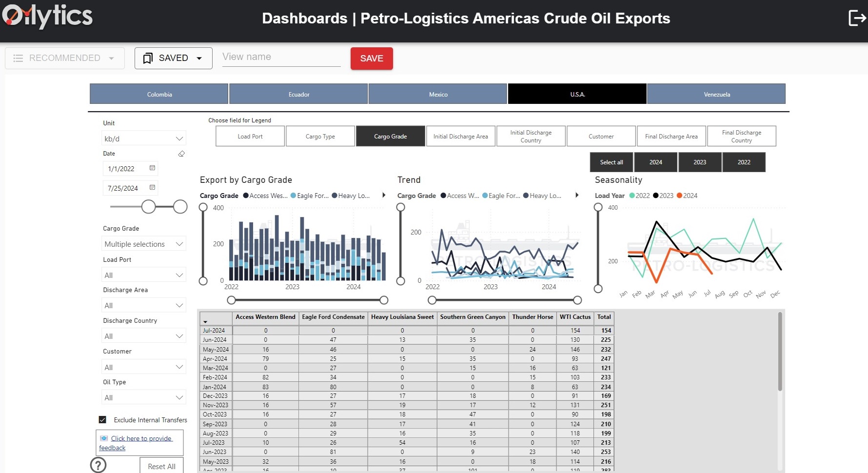Click the right date range slider handle

tap(180, 207)
